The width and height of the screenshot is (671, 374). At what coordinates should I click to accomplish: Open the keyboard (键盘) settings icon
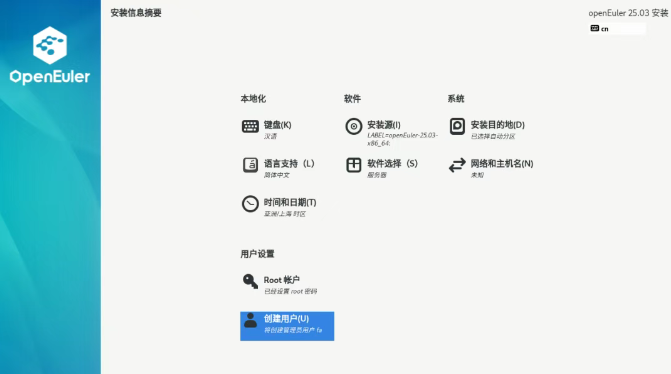tap(250, 126)
